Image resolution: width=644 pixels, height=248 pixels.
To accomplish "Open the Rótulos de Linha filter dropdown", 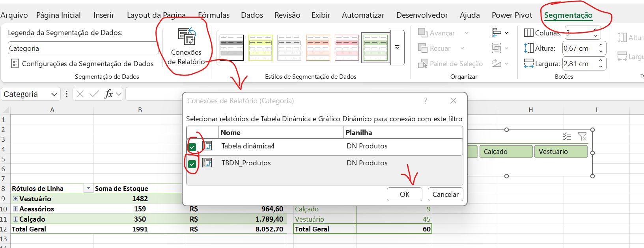I will (89, 189).
